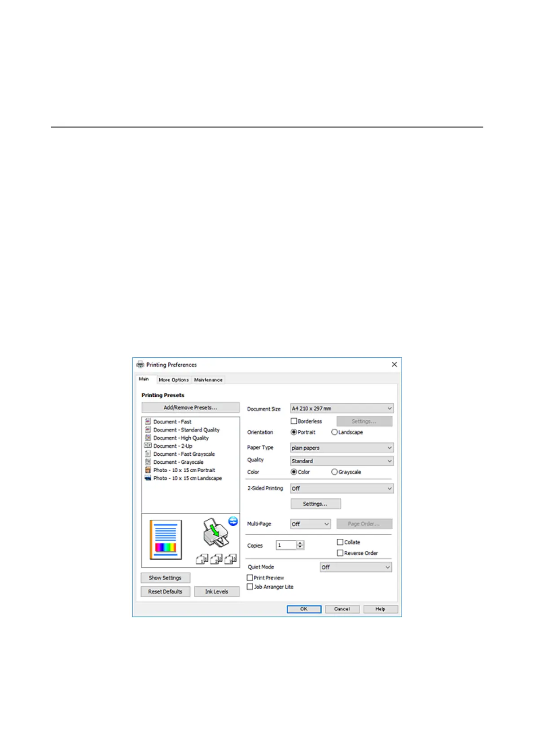Select 'Document - Fast Grayscale' preset text

[184, 454]
